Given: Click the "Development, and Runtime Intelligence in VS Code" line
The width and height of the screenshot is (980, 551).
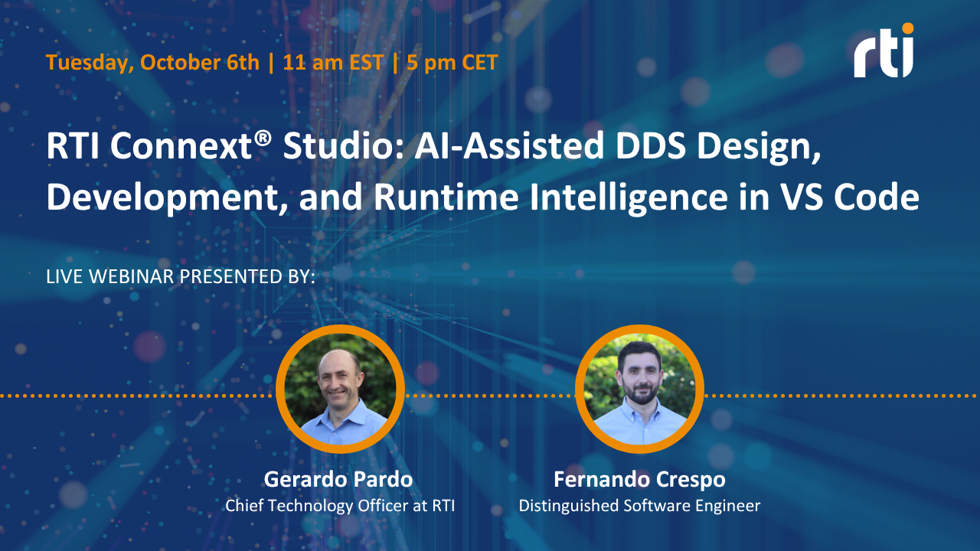Looking at the screenshot, I should click(482, 197).
